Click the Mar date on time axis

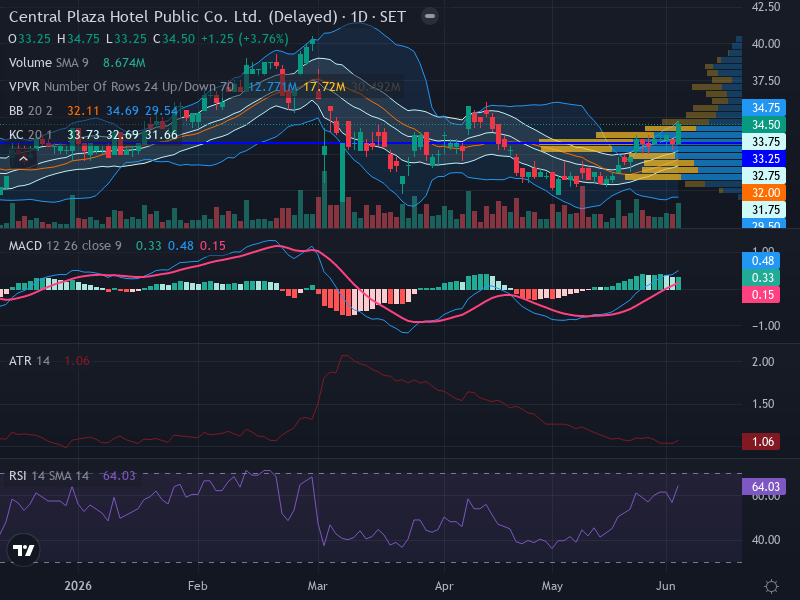click(x=317, y=586)
